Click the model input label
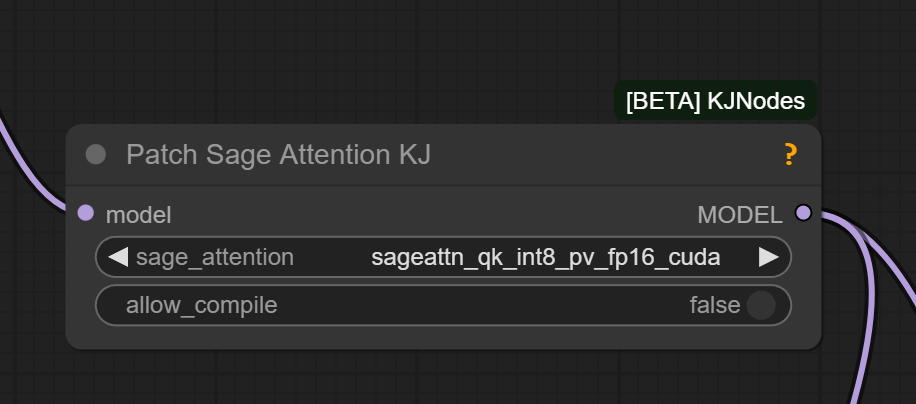Image resolution: width=916 pixels, height=404 pixels. click(138, 214)
